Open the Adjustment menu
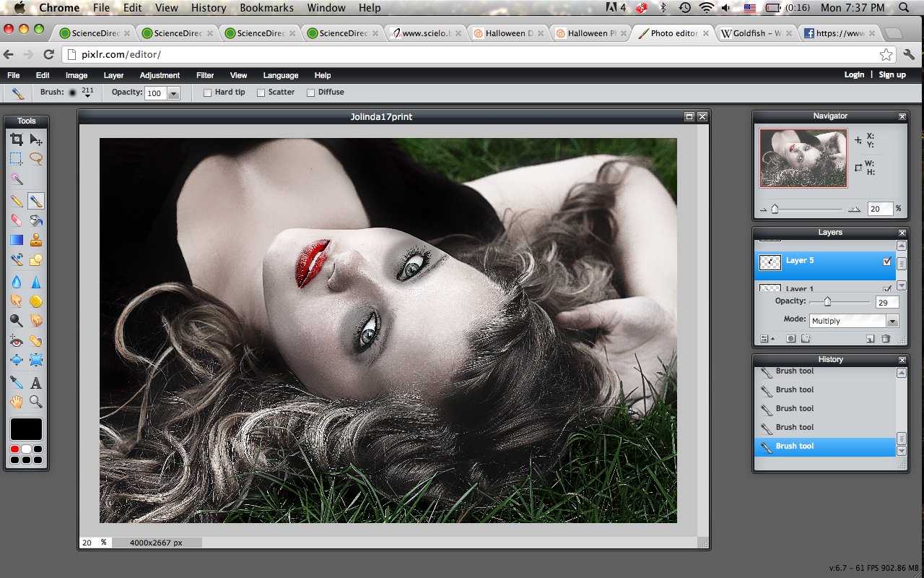This screenshot has width=924, height=578. 160,75
